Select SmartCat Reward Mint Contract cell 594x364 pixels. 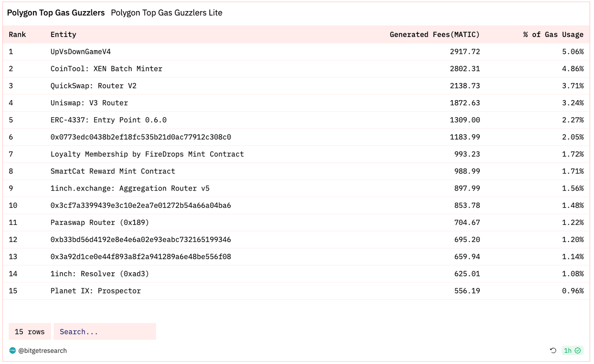[x=113, y=171]
